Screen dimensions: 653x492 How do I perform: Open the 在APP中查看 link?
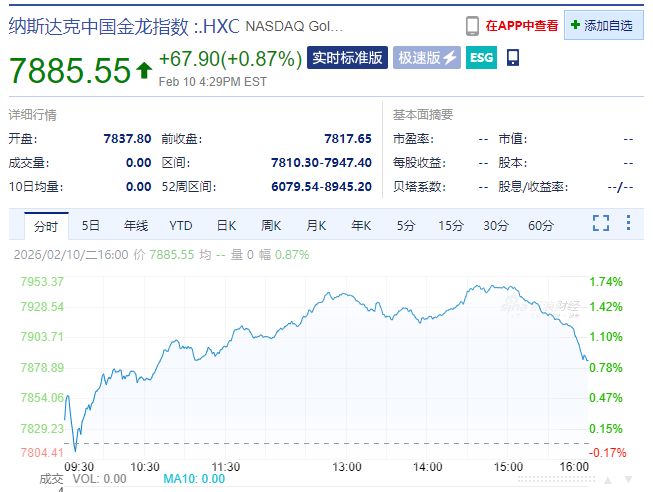[521, 25]
